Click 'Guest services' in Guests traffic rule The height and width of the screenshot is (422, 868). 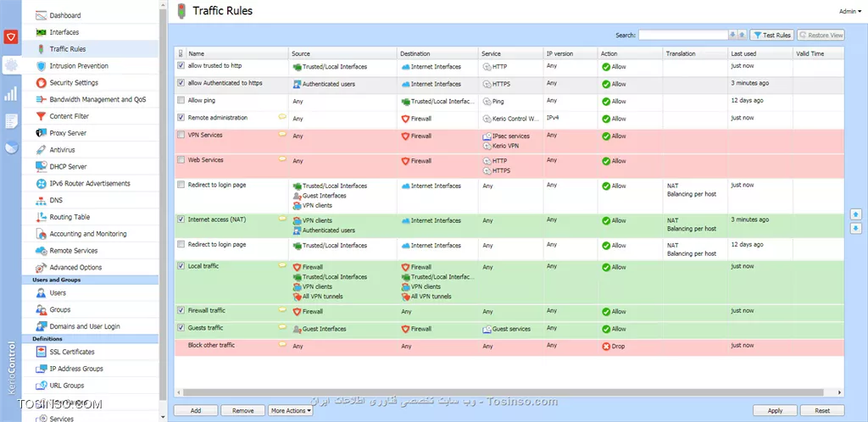click(x=511, y=329)
